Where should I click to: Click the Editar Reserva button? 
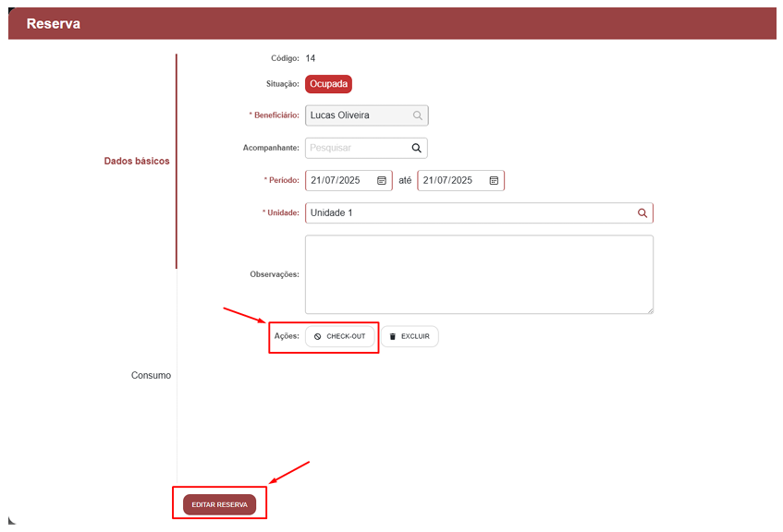219,505
